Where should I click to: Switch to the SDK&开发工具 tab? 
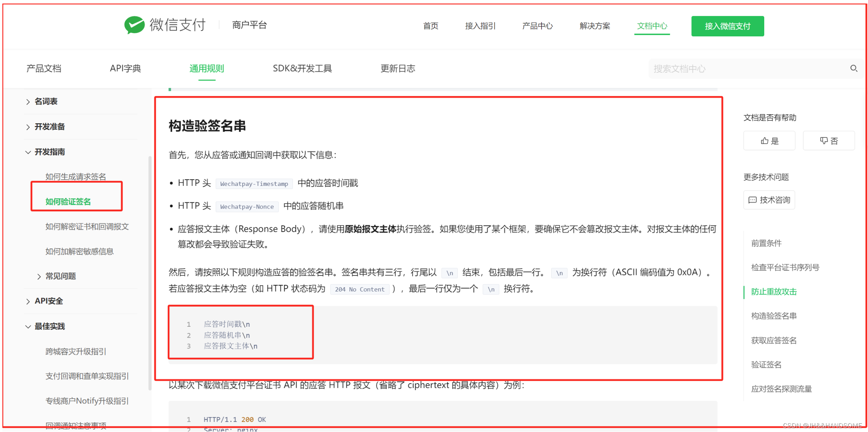click(x=302, y=68)
